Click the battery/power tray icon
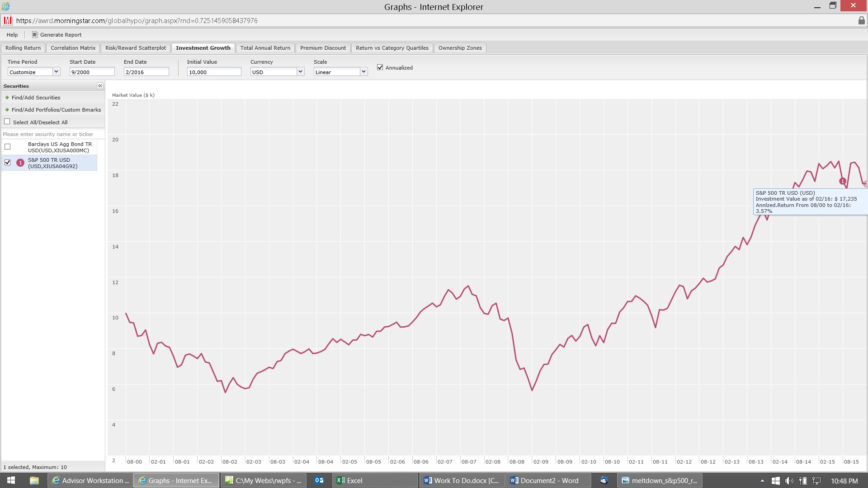868x488 pixels. (803, 481)
